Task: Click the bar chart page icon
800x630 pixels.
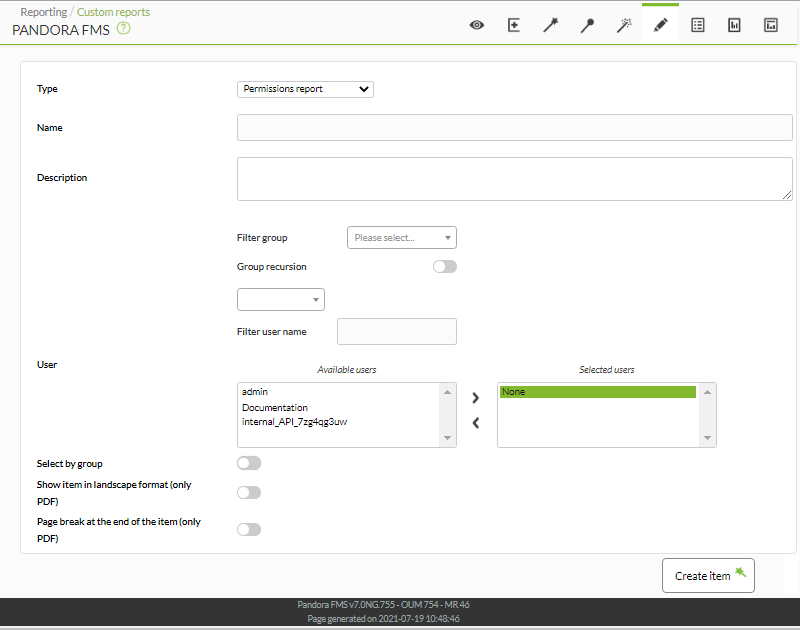Action: click(x=734, y=25)
